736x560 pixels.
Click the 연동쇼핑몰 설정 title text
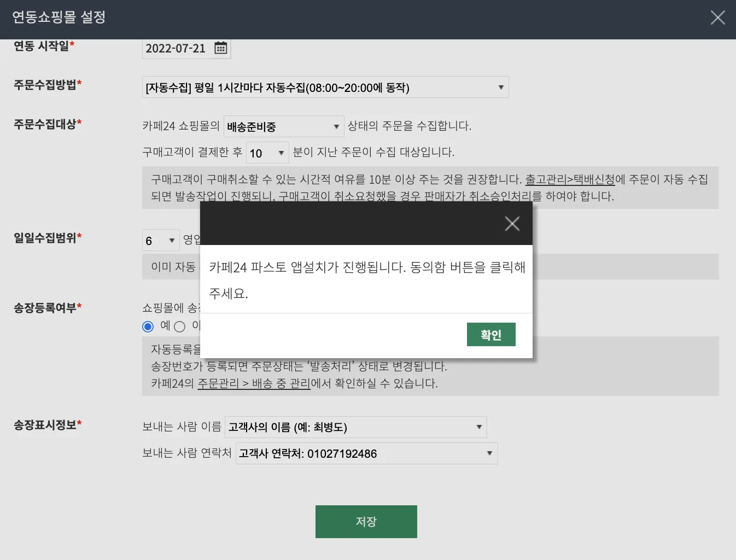[x=59, y=17]
